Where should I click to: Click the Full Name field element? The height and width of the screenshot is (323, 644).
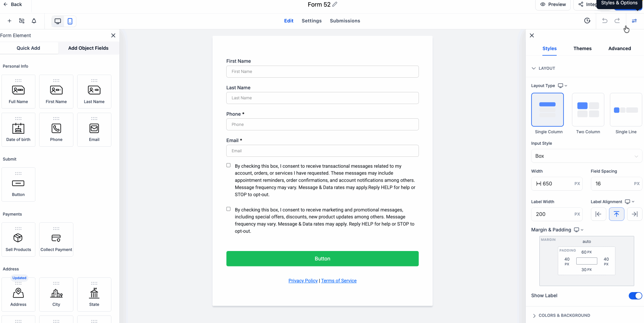(18, 92)
